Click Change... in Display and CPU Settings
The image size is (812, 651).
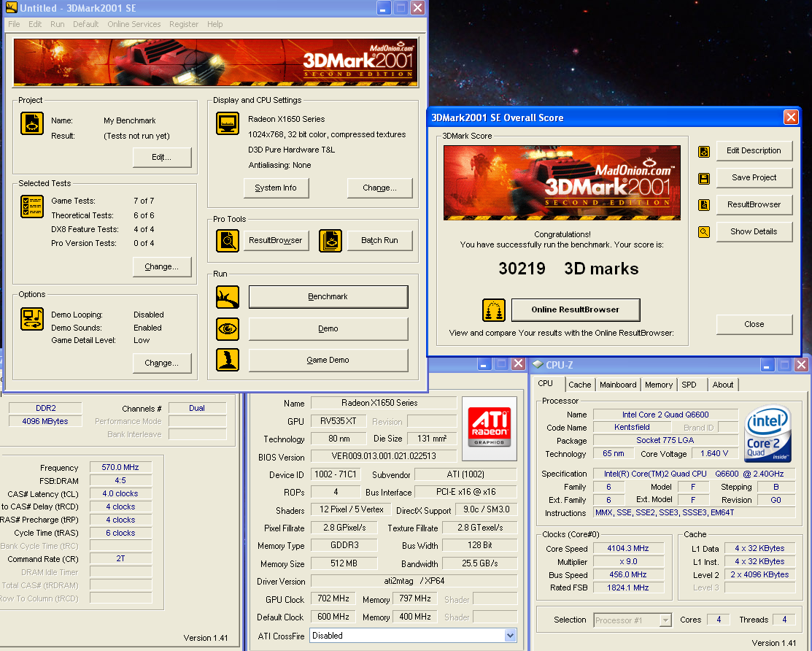coord(379,188)
